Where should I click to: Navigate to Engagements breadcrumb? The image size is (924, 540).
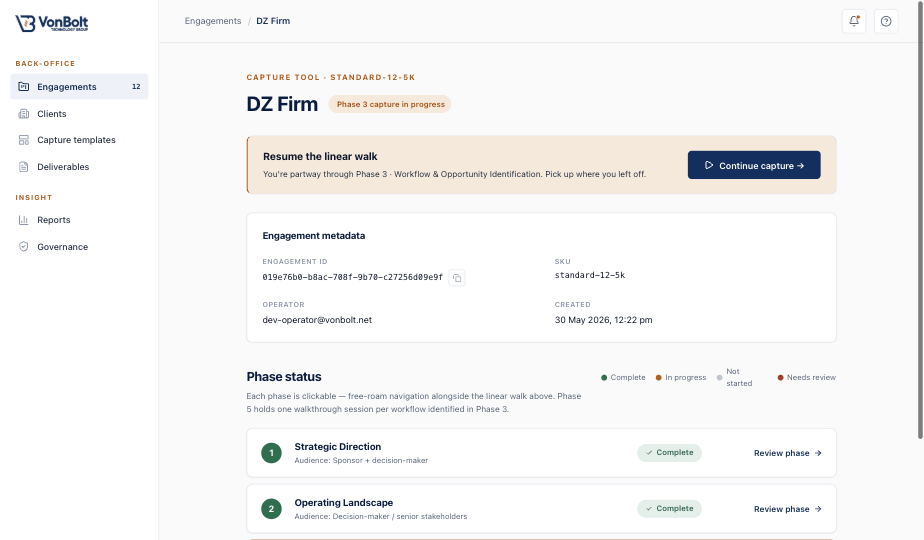[x=213, y=21]
